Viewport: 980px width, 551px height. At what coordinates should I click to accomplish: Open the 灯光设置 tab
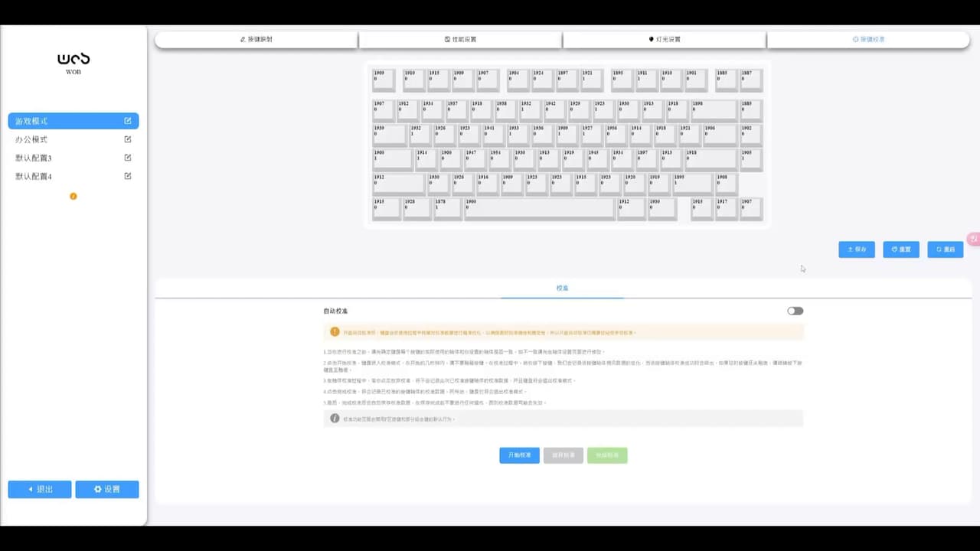point(664,39)
